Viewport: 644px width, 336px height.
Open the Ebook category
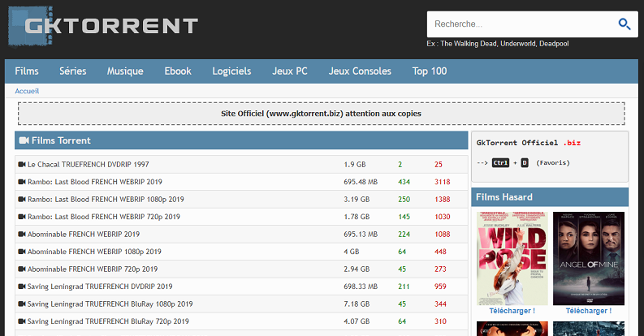point(178,71)
